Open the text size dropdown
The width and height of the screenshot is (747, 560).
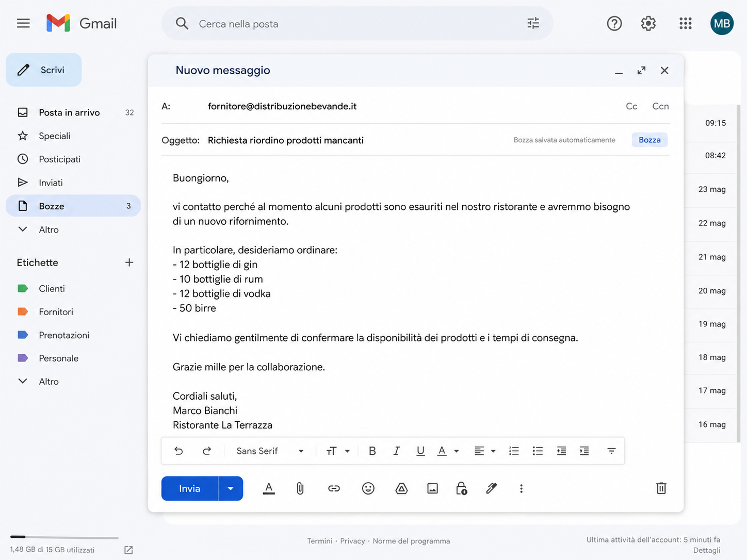point(338,451)
